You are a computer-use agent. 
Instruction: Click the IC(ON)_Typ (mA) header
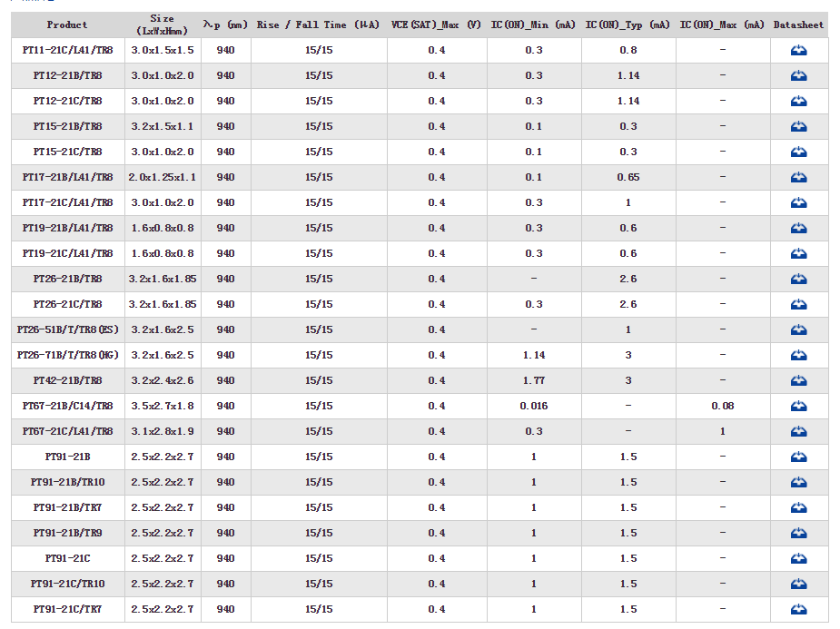point(628,25)
